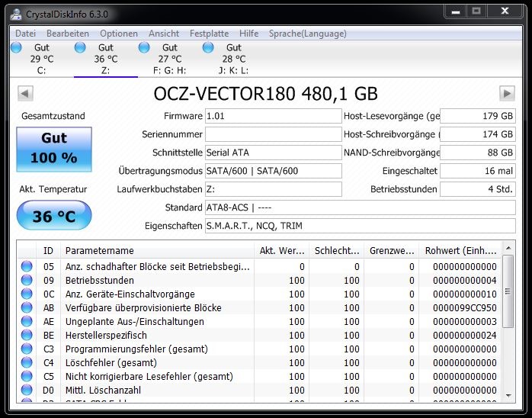Go to next disk with right arrow
Screen dimensions: 532x418
508,93
